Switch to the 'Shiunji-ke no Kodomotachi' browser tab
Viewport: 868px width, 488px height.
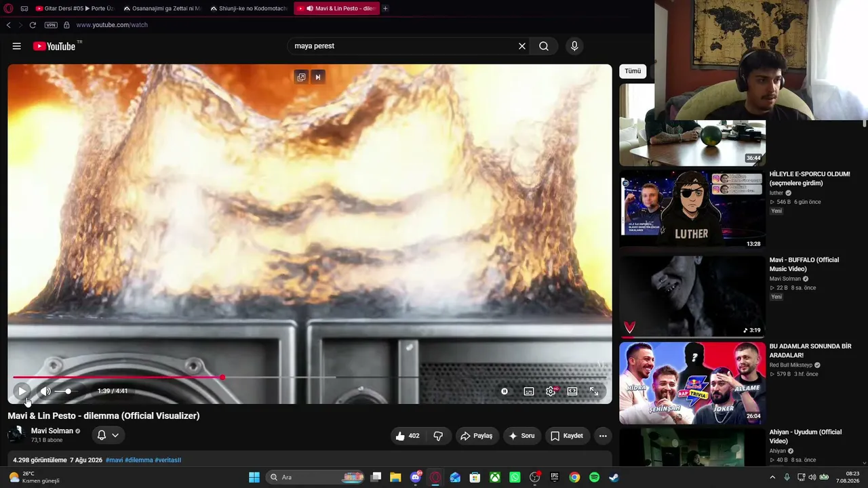(x=249, y=8)
